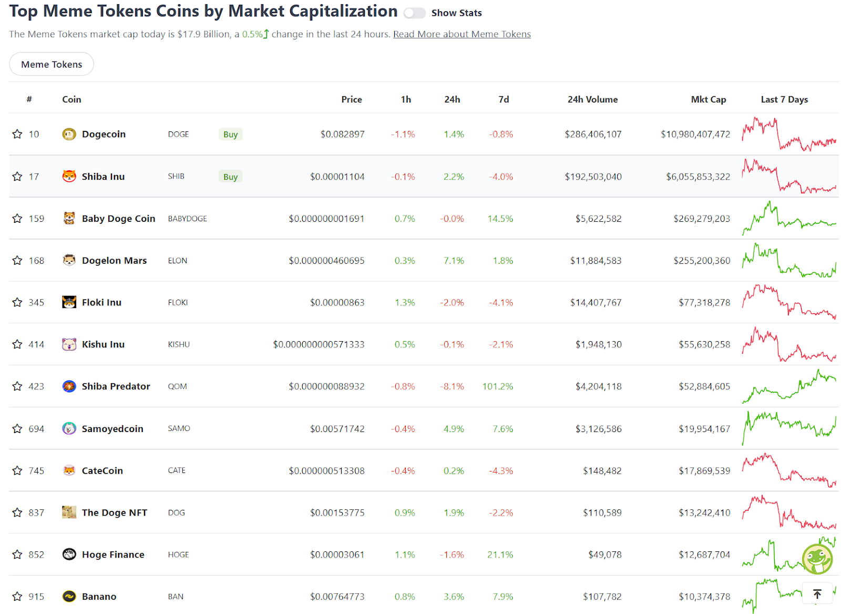The width and height of the screenshot is (841, 616).
Task: Star the Baby Doge Coin row
Action: (17, 218)
